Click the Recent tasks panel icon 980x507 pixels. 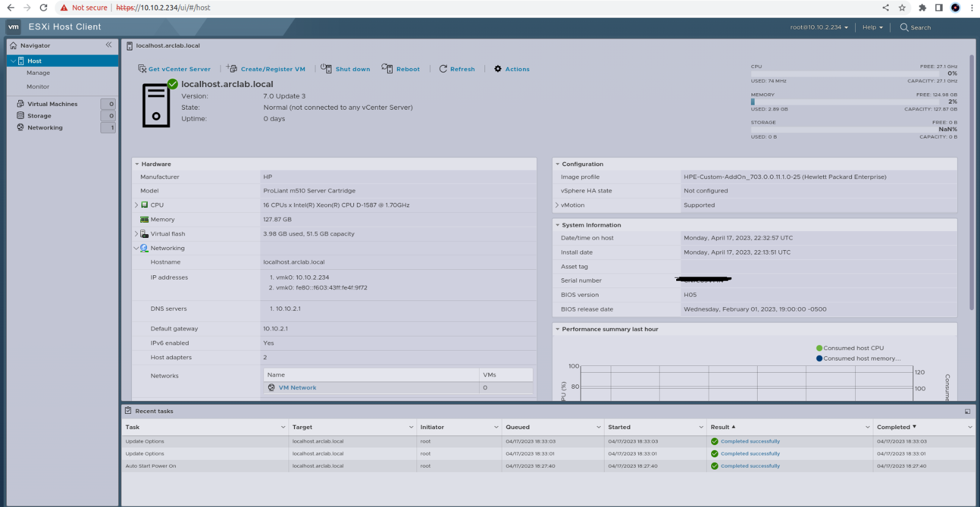tap(128, 411)
